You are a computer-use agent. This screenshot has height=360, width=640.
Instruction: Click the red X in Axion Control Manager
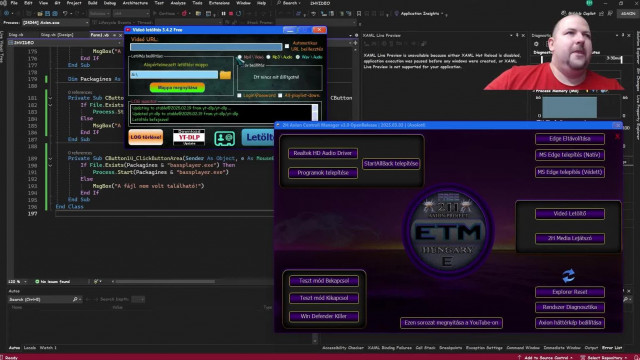pyautogui.click(x=617, y=137)
